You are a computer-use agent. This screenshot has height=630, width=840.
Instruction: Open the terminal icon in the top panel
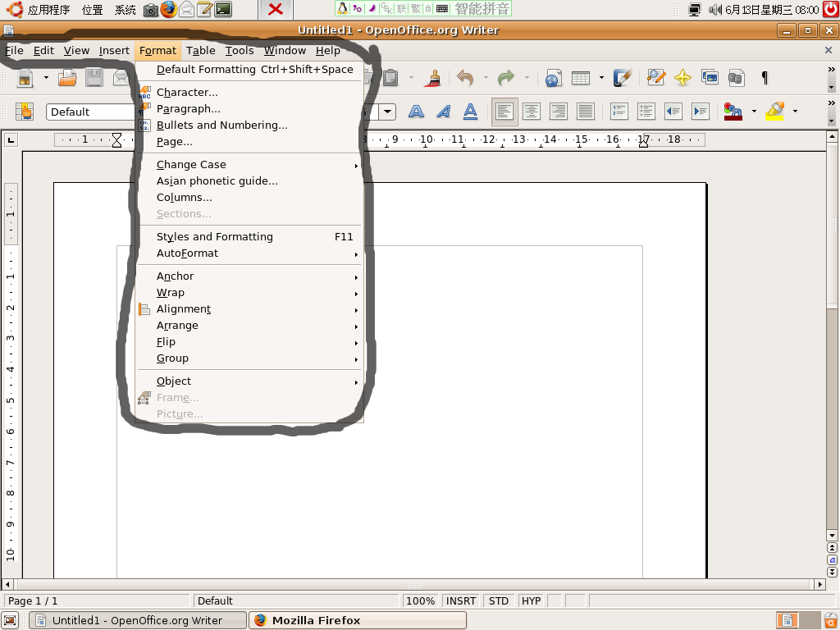pos(223,9)
